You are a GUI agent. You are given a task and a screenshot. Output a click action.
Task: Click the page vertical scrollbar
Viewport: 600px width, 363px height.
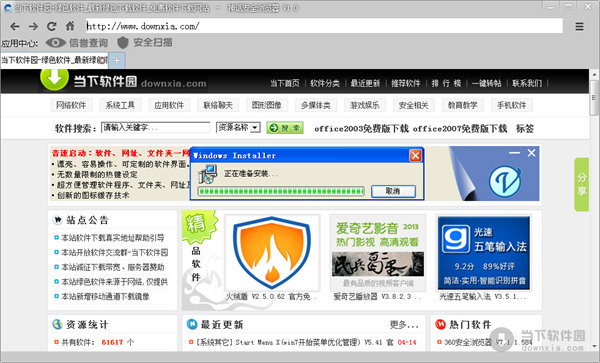(x=594, y=210)
